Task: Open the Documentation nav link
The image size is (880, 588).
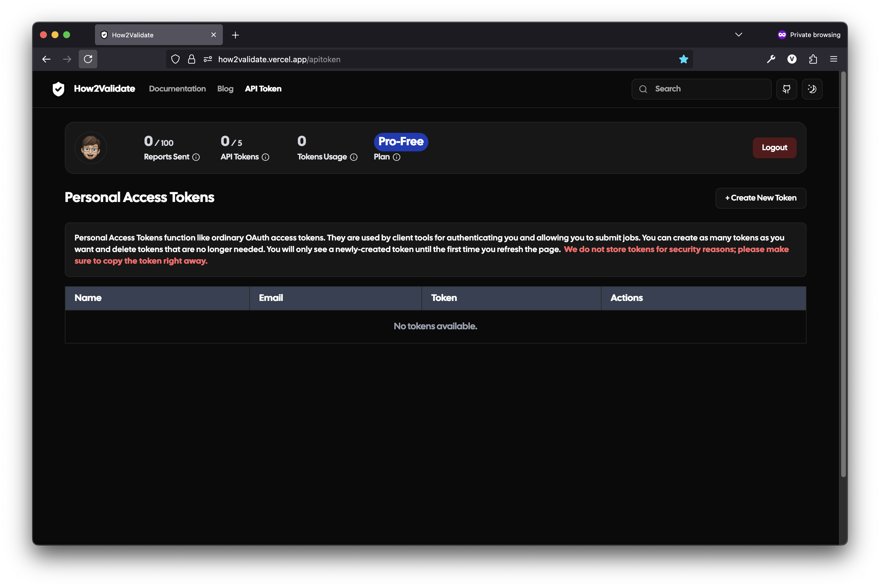Action: click(177, 89)
